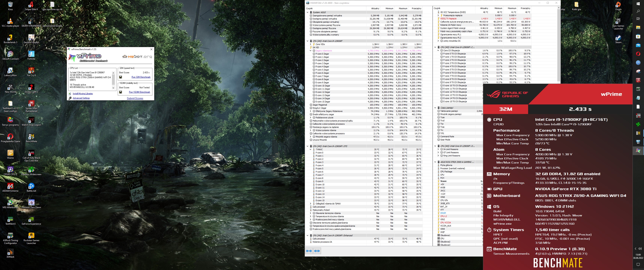The image size is (644, 270).
Task: Open taskbar search magnifier
Action: point(638,11)
